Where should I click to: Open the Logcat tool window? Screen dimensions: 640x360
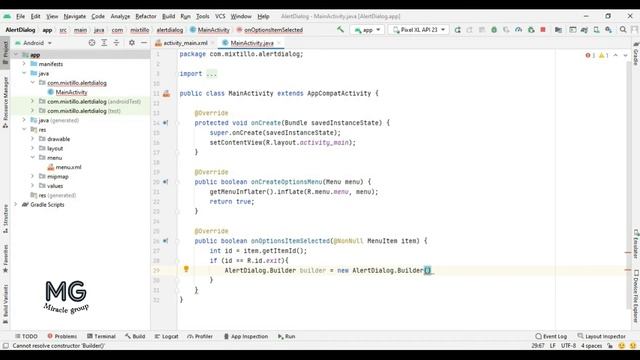167,336
